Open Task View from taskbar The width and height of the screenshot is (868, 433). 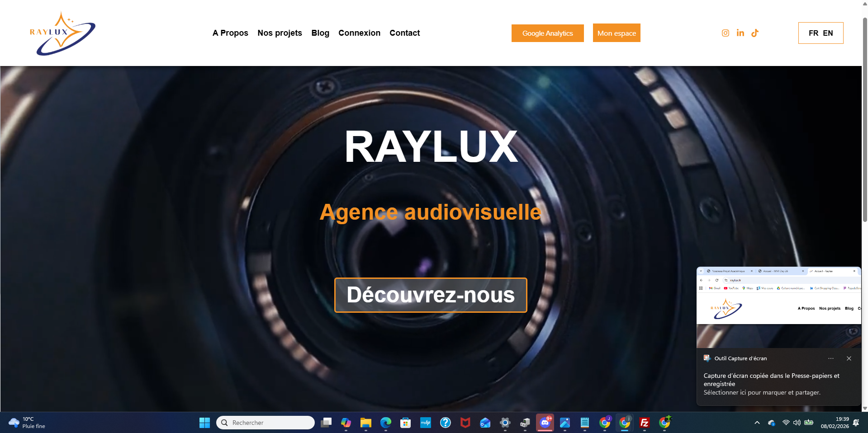tap(326, 423)
